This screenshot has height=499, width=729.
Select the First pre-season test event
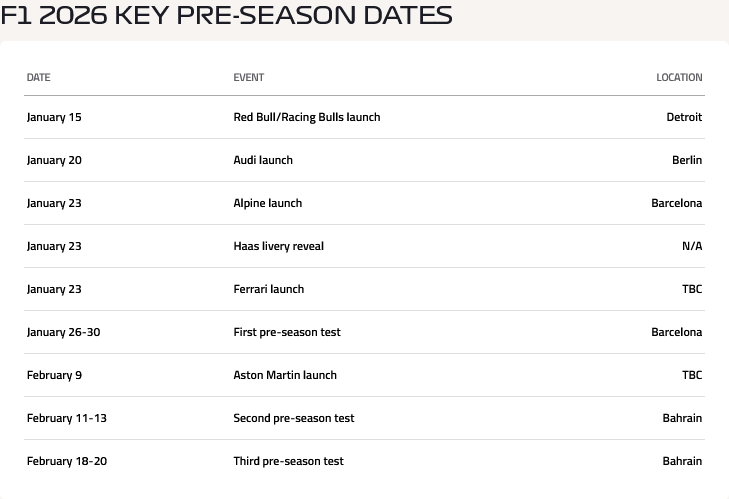point(286,332)
